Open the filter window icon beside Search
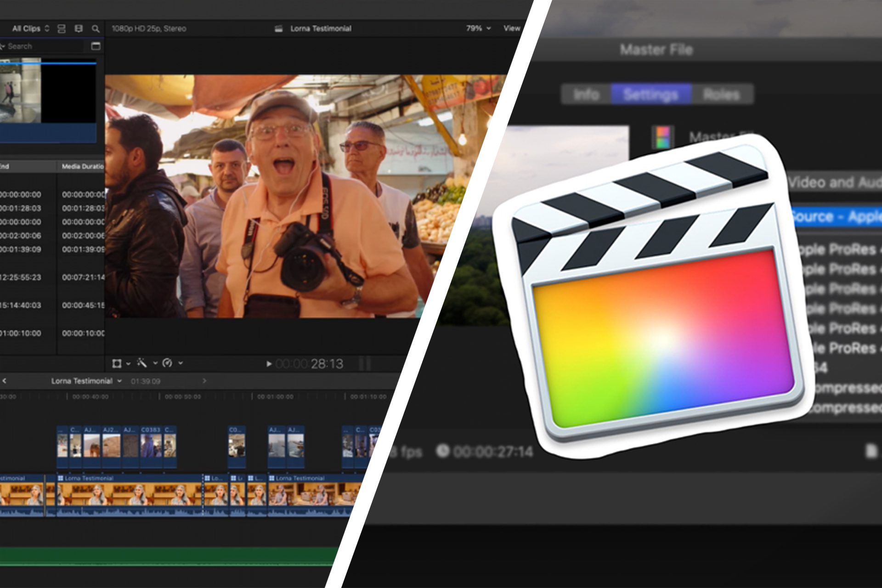The width and height of the screenshot is (882, 588). coord(96,46)
